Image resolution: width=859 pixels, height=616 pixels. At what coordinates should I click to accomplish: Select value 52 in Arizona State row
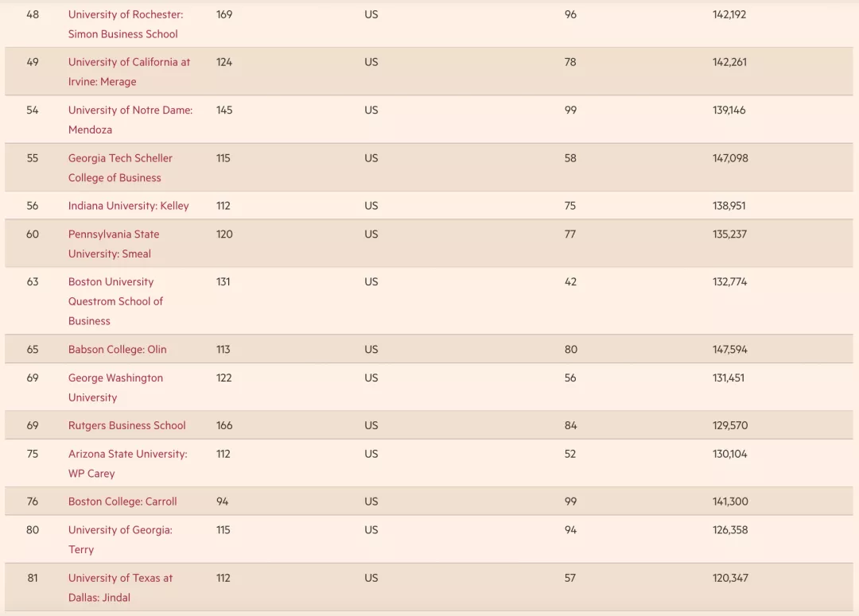point(570,454)
